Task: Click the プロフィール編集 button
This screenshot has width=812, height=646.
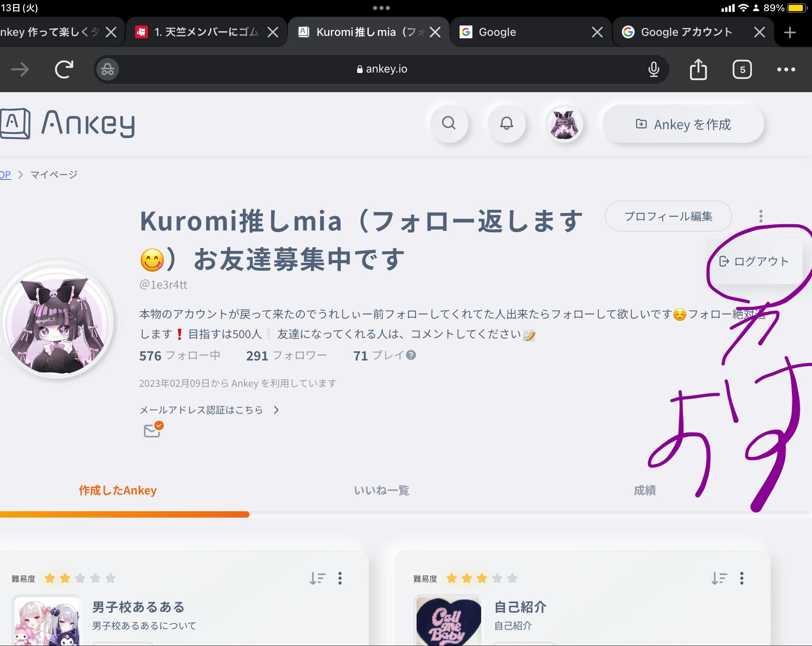Action: point(668,216)
